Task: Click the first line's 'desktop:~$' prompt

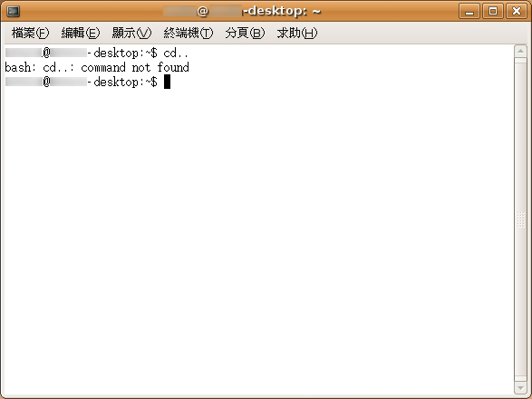Action: click(126, 53)
